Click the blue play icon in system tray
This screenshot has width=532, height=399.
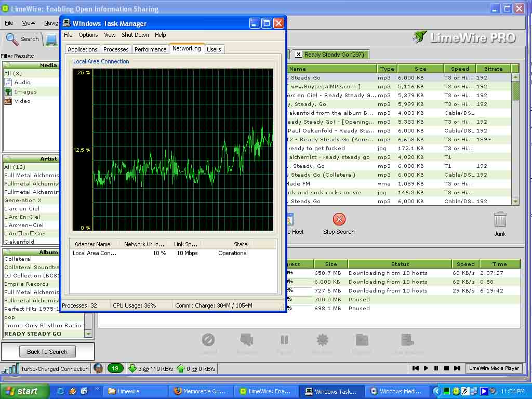point(484,391)
